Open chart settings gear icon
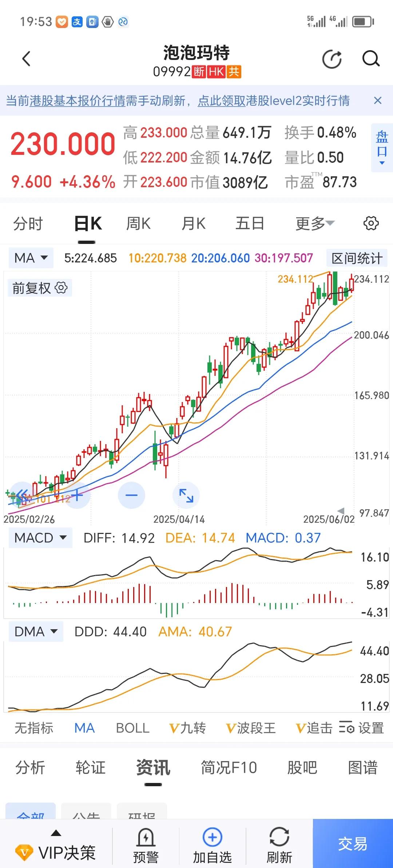The width and height of the screenshot is (393, 868). 371,223
